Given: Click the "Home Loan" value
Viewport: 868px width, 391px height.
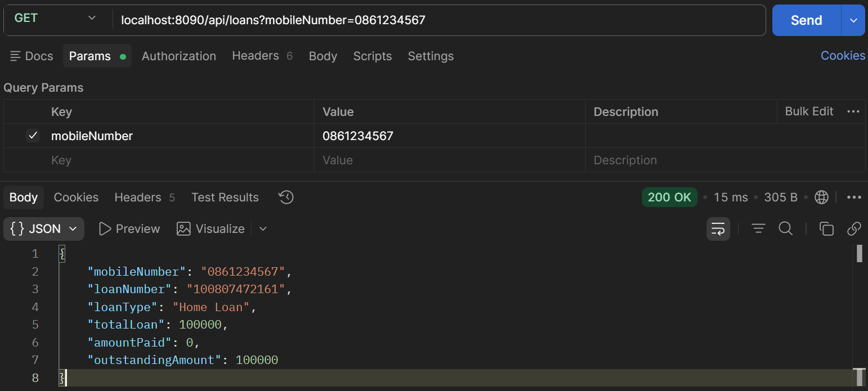Looking at the screenshot, I should point(211,307).
